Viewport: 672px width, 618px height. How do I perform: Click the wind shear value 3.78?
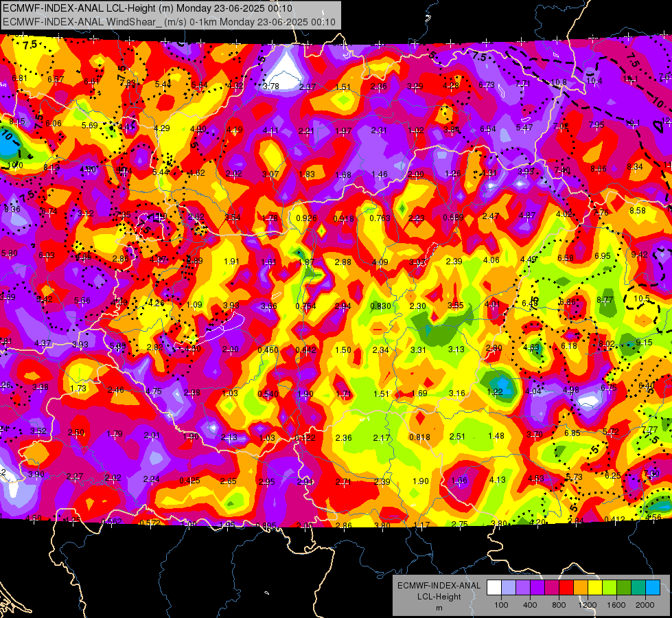click(271, 87)
